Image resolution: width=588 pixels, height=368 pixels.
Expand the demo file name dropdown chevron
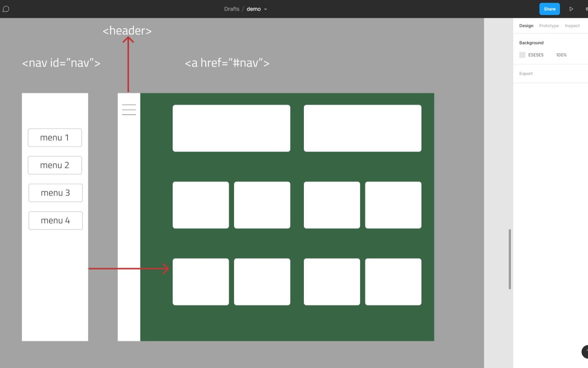tap(266, 9)
